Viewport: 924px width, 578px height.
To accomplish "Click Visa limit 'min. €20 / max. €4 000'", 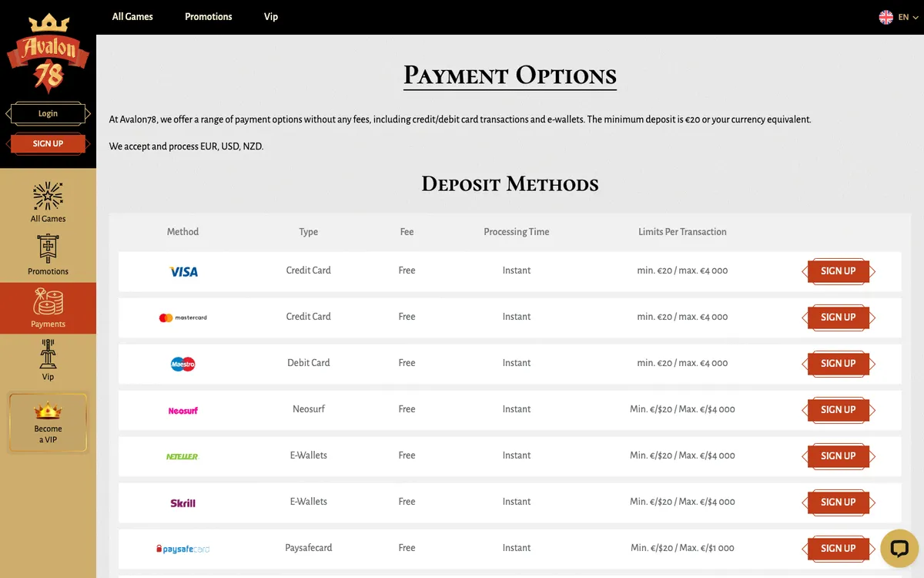I will (682, 271).
